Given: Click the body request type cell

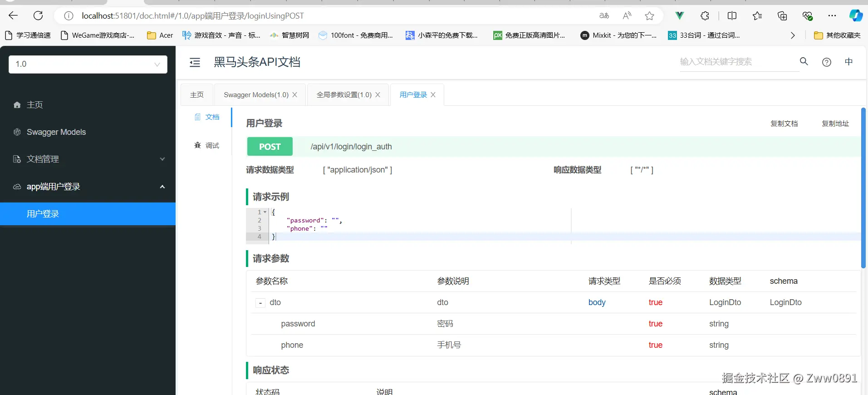Looking at the screenshot, I should (x=597, y=302).
